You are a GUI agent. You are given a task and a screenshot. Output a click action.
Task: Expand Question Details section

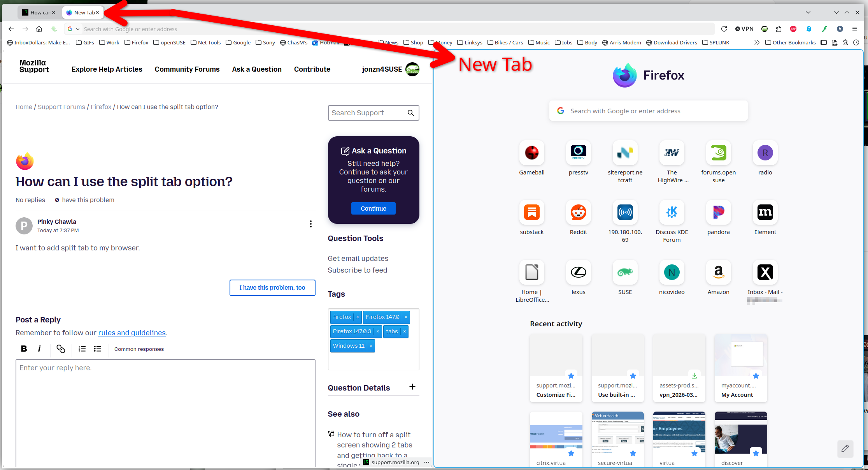click(x=412, y=387)
